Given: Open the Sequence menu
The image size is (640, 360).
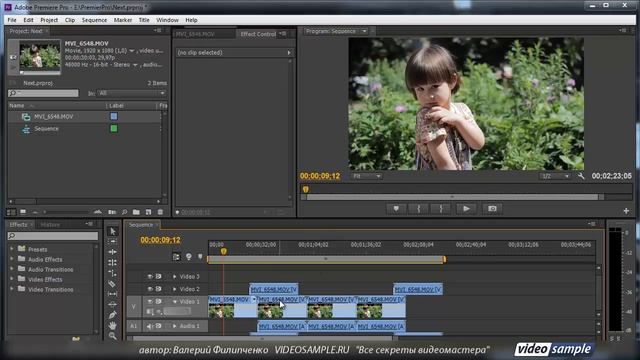Looking at the screenshot, I should (x=94, y=20).
